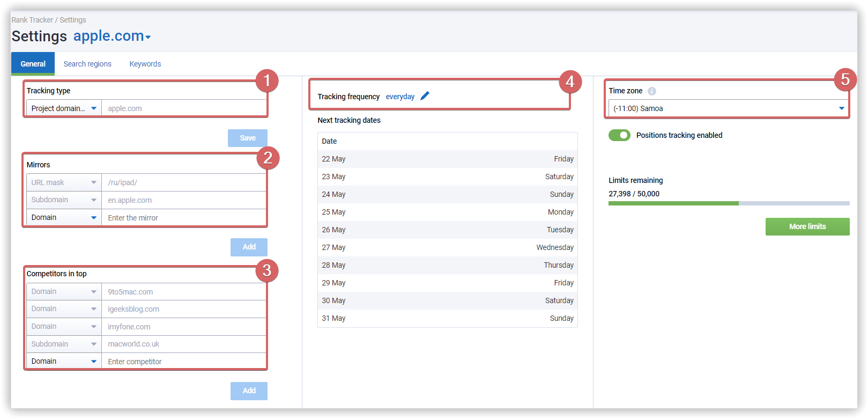868x419 pixels.
Task: Click the everyday tracking frequency link
Action: tap(400, 97)
